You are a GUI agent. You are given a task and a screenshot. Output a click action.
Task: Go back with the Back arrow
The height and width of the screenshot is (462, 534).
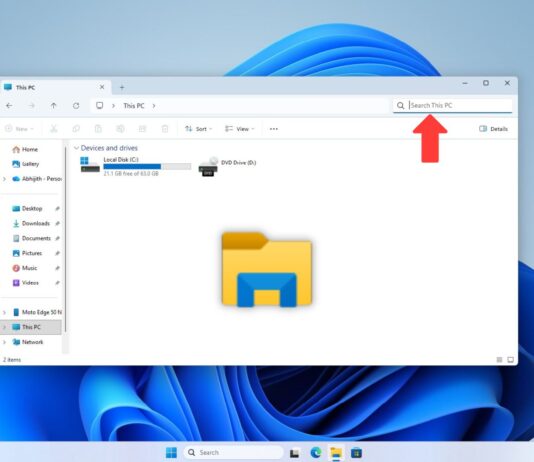tap(9, 106)
